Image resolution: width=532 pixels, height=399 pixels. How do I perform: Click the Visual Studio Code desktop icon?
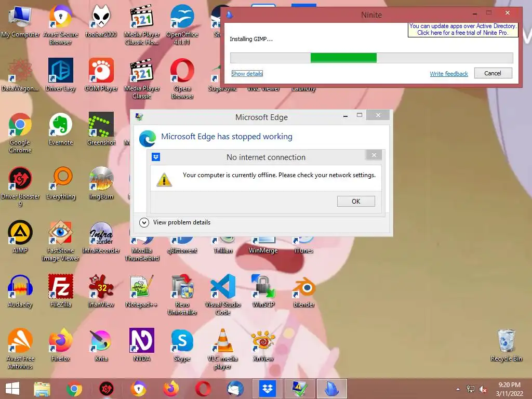(223, 295)
